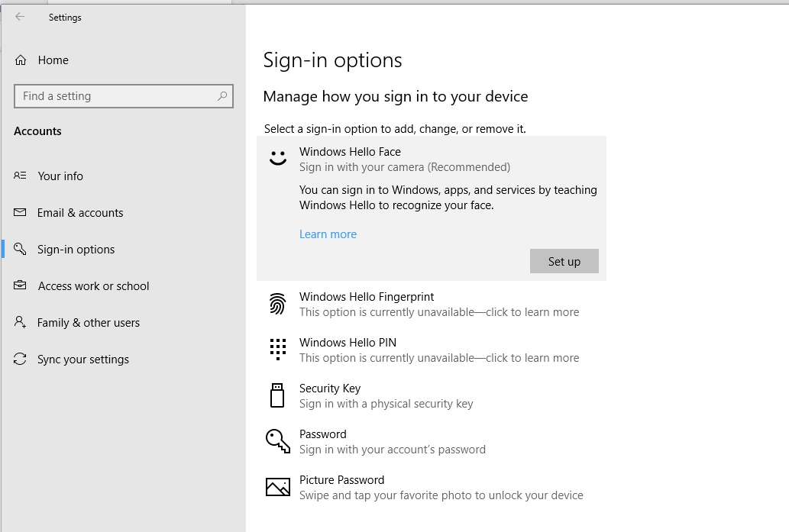Select the Password key icon
The image size is (789, 532).
pos(276,441)
